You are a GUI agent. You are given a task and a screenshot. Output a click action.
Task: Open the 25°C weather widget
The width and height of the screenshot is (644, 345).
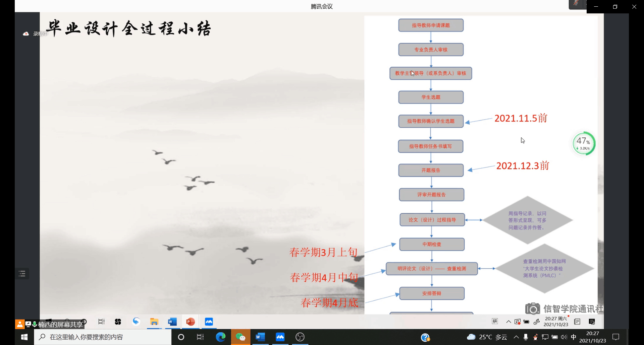point(487,337)
